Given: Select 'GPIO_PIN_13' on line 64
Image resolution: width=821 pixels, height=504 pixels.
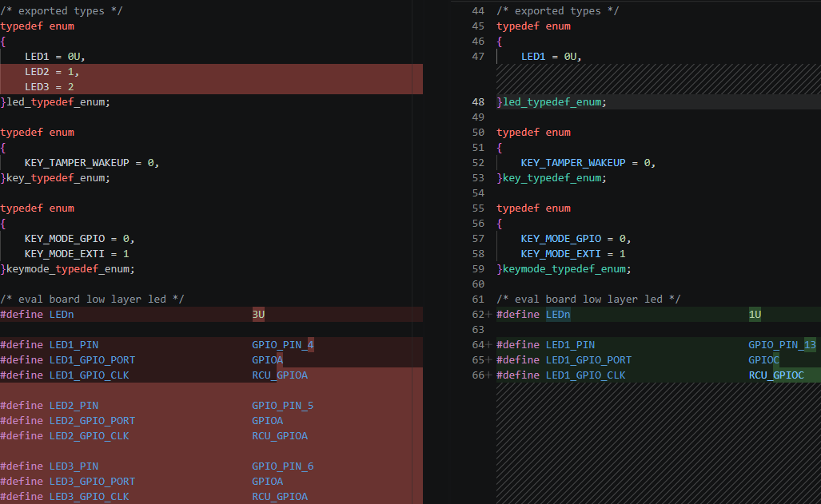Looking at the screenshot, I should [x=783, y=345].
